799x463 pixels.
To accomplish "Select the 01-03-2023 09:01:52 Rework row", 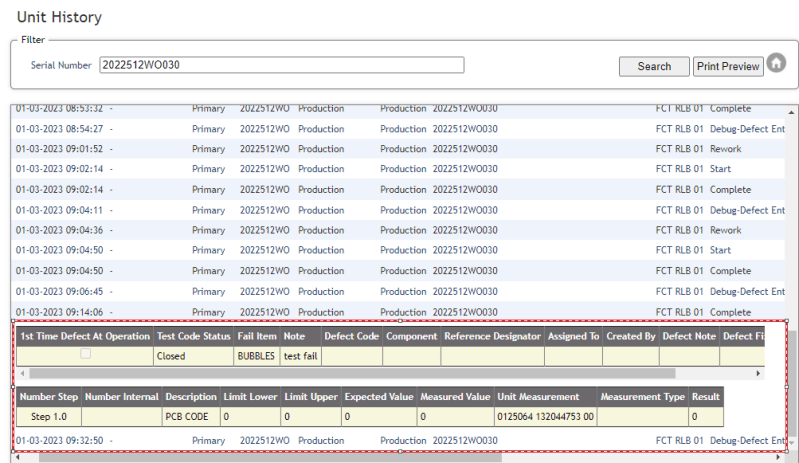I will (397, 149).
